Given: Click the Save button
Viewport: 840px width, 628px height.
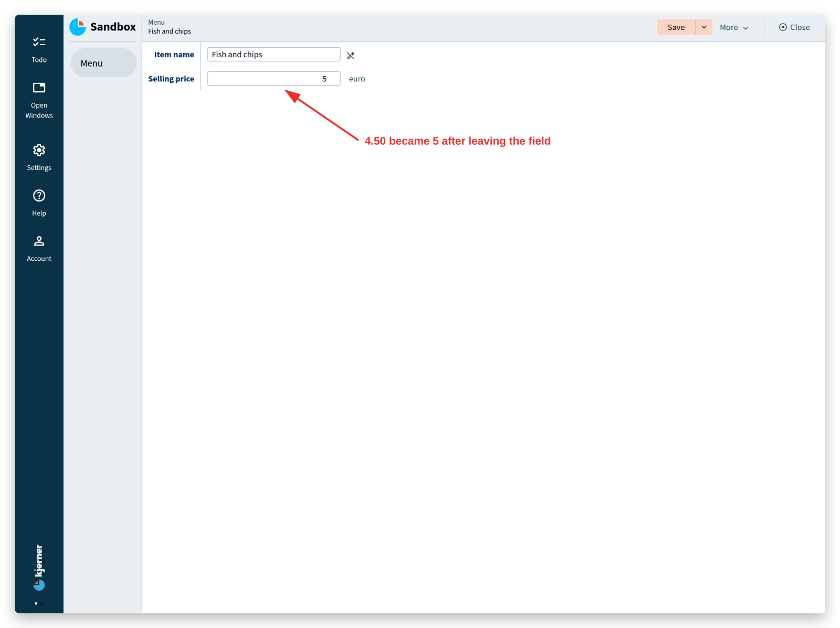Looking at the screenshot, I should 676,27.
